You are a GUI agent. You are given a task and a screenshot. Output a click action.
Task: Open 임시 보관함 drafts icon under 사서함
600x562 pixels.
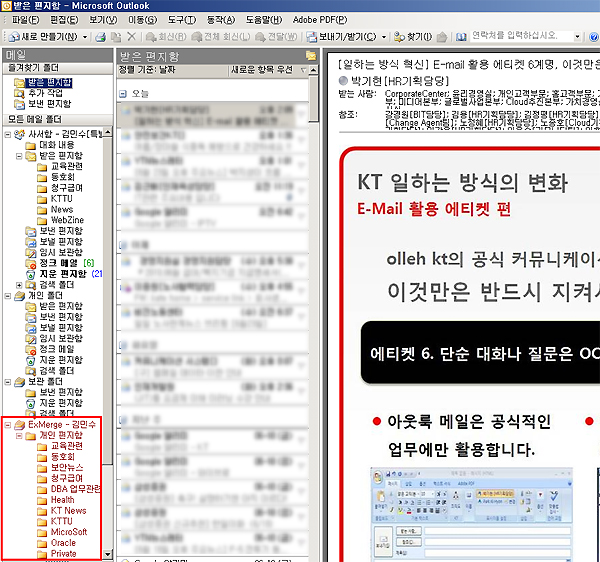(31, 252)
